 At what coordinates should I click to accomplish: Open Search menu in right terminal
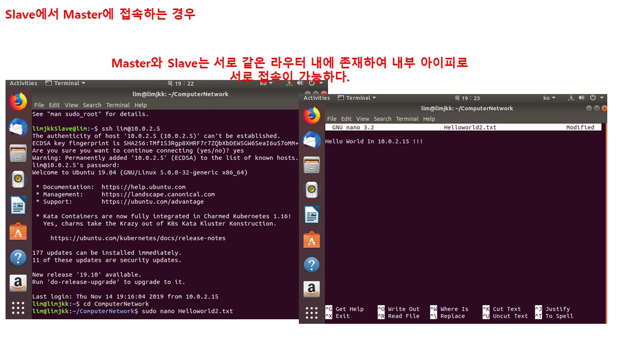(382, 119)
